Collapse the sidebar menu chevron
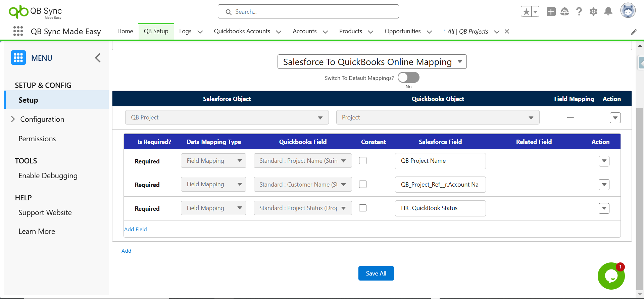This screenshot has width=644, height=299. pos(98,58)
